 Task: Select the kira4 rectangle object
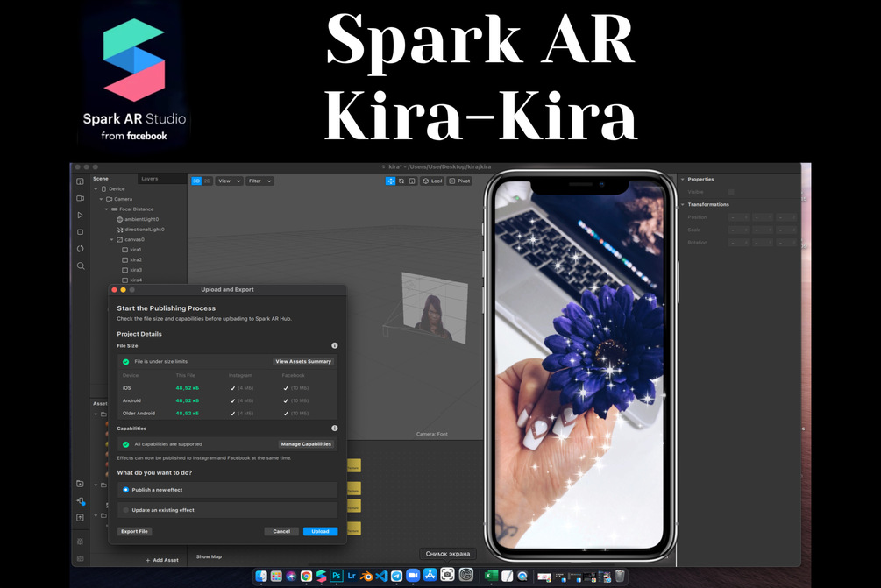[x=132, y=280]
